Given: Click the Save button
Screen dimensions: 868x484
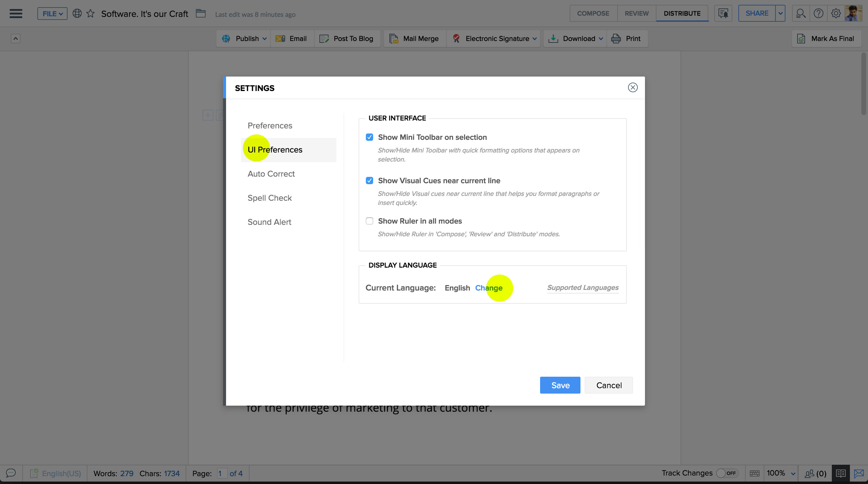Looking at the screenshot, I should (560, 385).
